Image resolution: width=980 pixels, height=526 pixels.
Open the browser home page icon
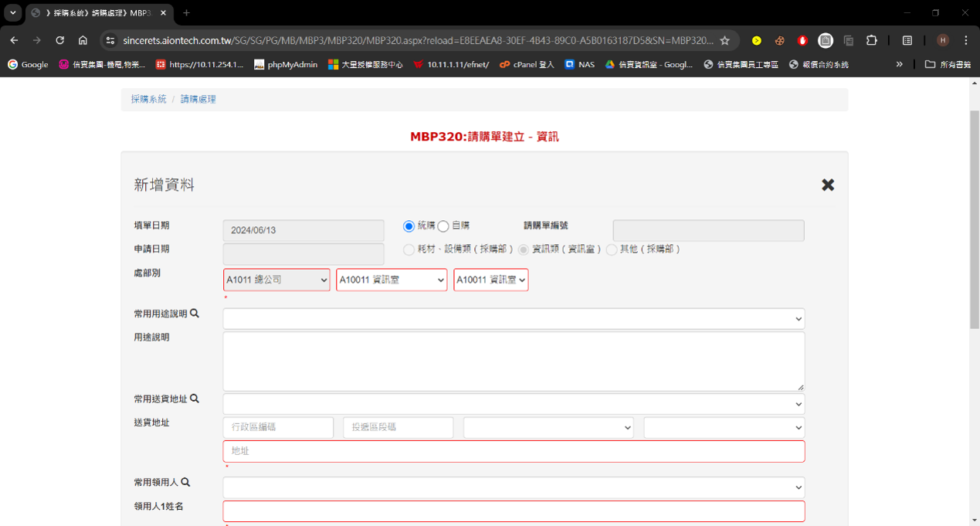[x=83, y=40]
